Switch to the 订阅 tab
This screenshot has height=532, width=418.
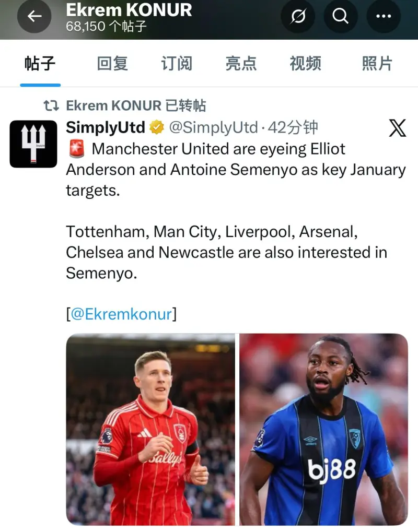pyautogui.click(x=177, y=64)
